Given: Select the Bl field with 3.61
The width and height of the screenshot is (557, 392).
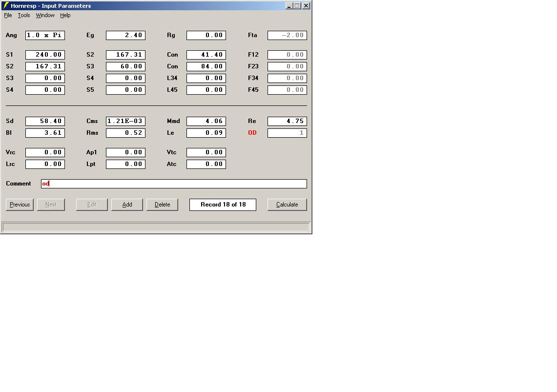Looking at the screenshot, I should point(45,133).
